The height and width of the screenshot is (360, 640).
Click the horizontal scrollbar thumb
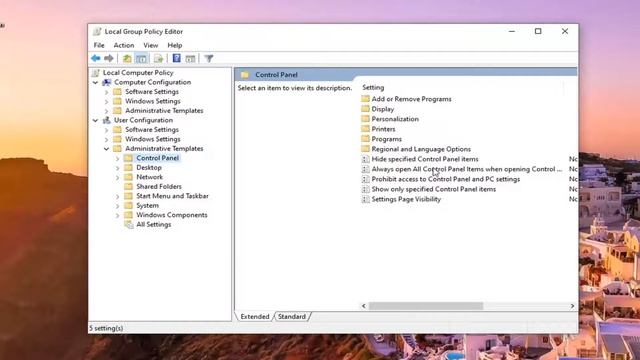point(426,306)
